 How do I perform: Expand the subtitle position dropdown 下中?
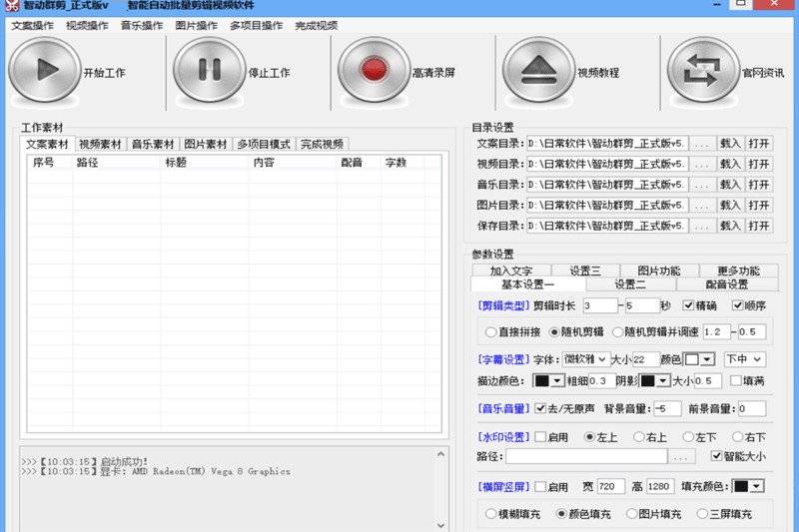(x=745, y=359)
